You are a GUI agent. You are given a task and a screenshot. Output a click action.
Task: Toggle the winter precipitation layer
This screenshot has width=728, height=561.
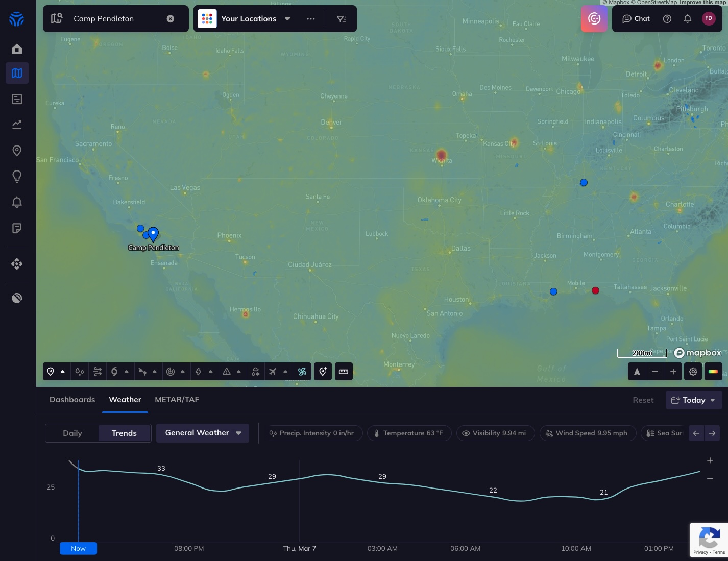tap(255, 371)
